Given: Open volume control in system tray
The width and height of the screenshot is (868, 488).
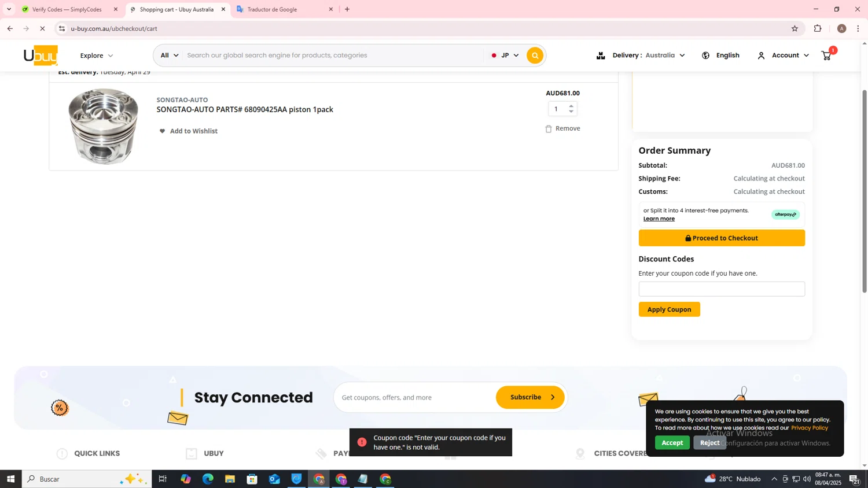Looking at the screenshot, I should (x=807, y=479).
